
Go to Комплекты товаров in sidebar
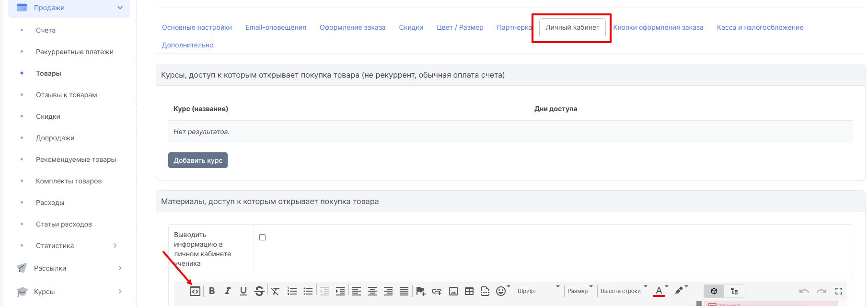pyautogui.click(x=69, y=181)
